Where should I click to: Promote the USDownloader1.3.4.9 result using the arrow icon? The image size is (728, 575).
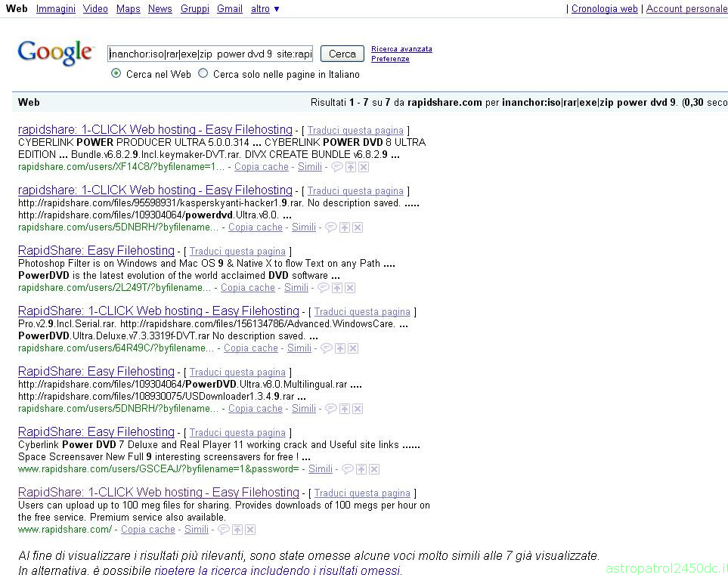345,409
